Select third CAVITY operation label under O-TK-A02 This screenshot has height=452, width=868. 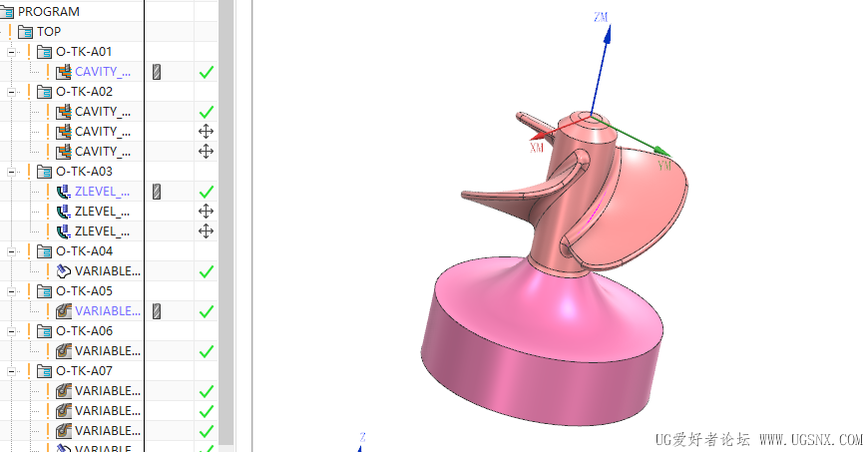pyautogui.click(x=103, y=152)
